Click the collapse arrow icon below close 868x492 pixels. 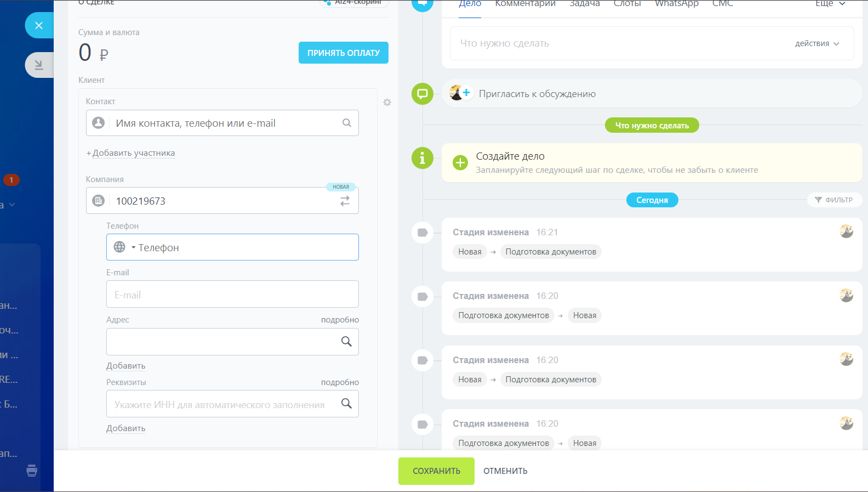point(38,65)
